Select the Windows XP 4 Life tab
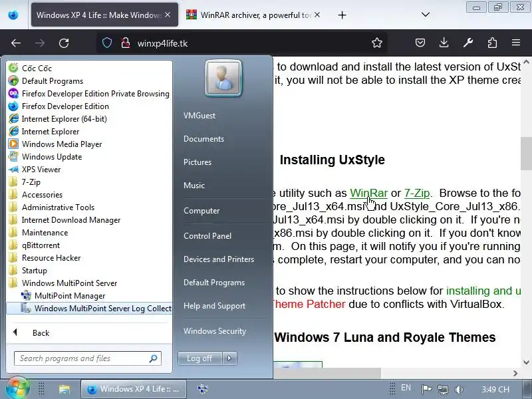The height and width of the screenshot is (399, 532). 104,15
